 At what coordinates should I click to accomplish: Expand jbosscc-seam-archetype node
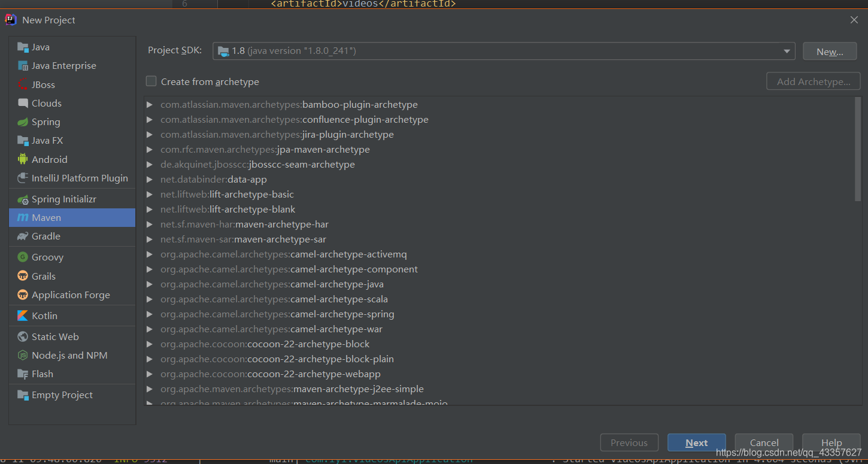150,165
